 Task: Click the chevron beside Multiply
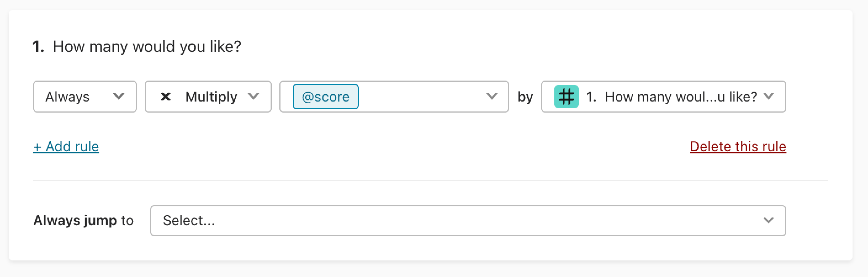pos(253,96)
